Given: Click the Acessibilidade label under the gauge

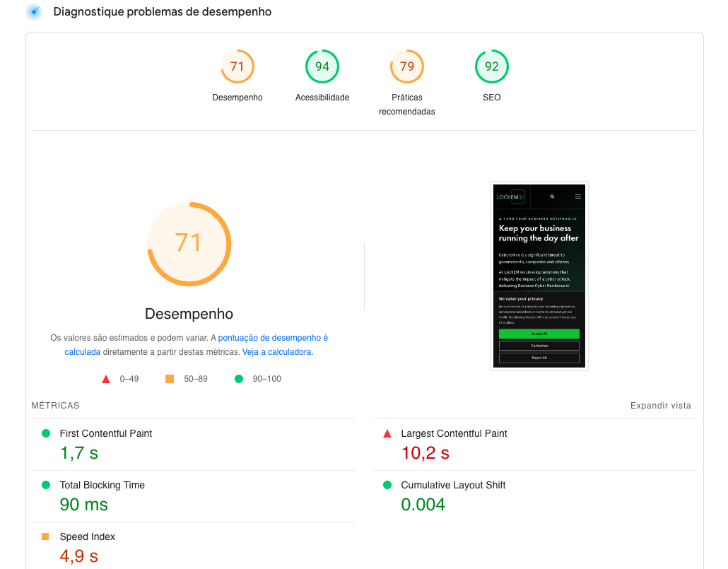Looking at the screenshot, I should [322, 98].
